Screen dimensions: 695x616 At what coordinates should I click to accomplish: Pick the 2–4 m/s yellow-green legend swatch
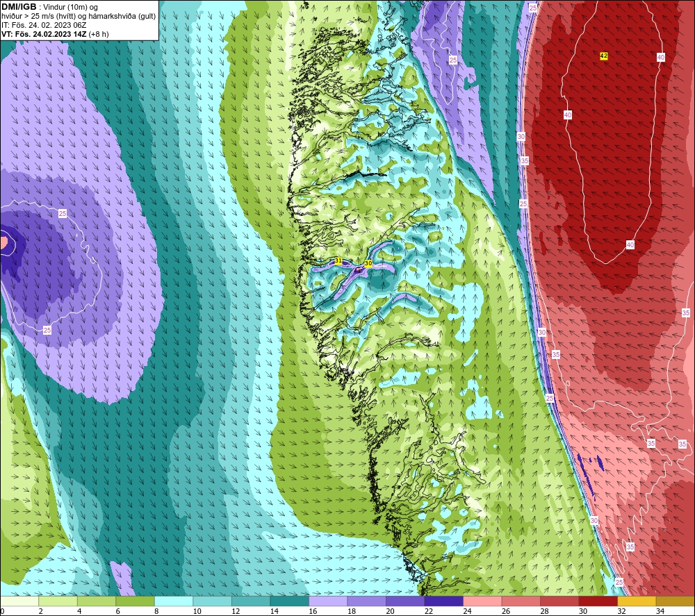pos(58,601)
